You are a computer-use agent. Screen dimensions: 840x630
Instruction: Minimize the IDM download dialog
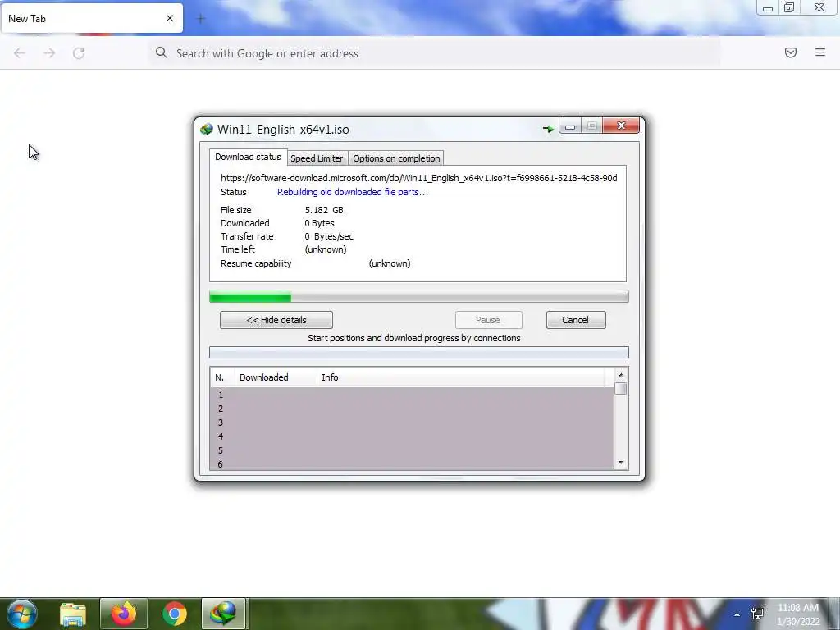(570, 126)
